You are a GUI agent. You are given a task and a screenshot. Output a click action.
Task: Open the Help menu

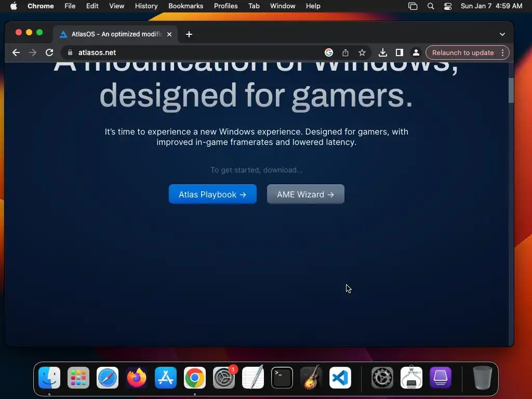[x=313, y=6]
